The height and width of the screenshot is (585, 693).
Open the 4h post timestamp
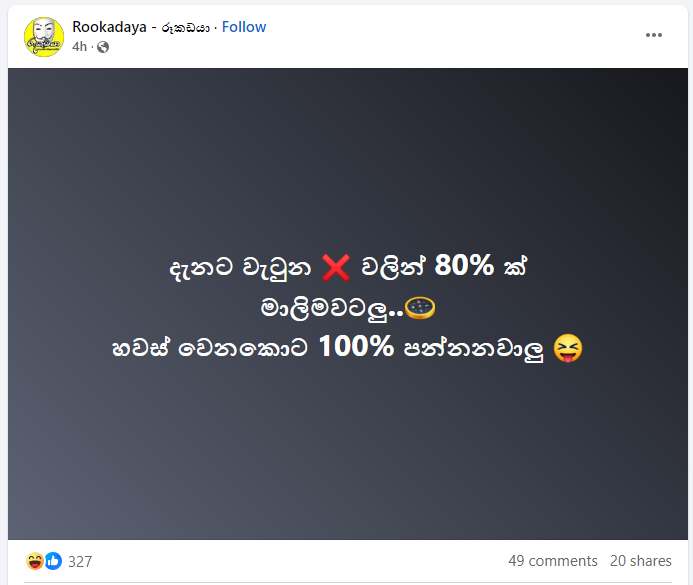(80, 46)
